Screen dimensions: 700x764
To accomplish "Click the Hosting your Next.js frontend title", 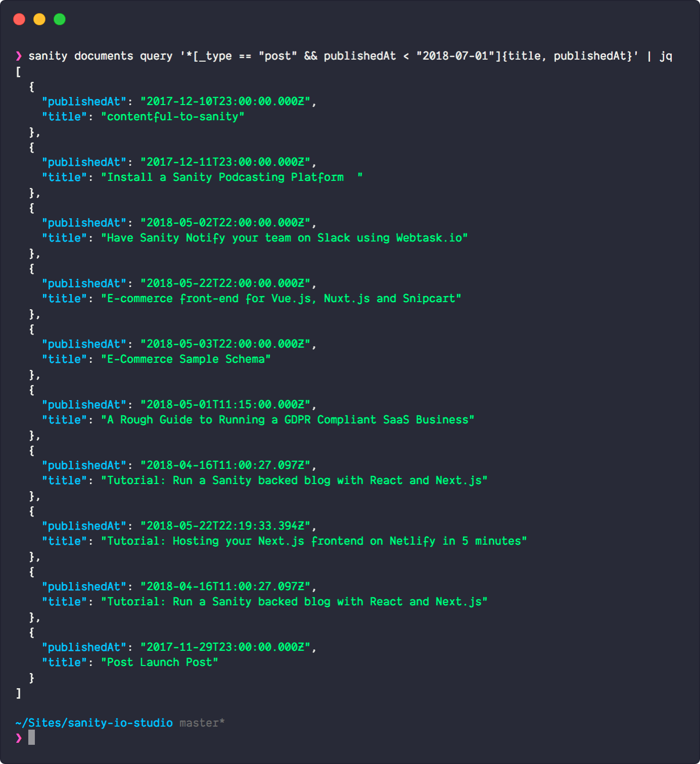I will pos(314,541).
